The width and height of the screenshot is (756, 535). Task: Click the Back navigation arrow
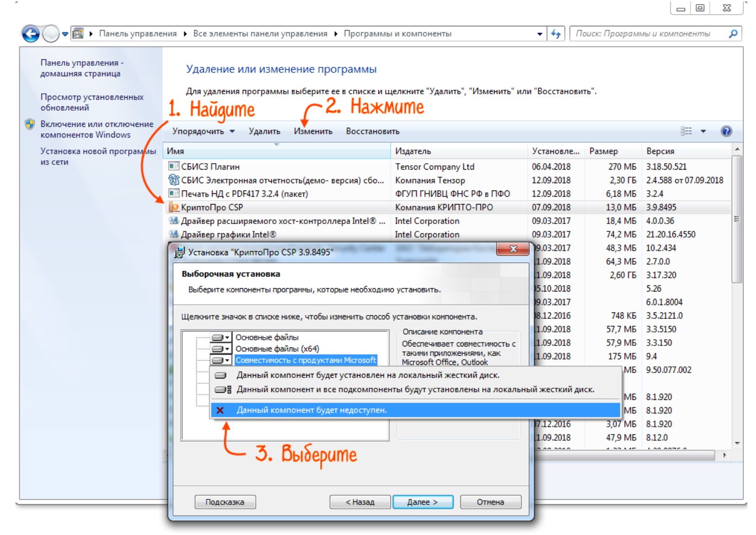pyautogui.click(x=31, y=34)
